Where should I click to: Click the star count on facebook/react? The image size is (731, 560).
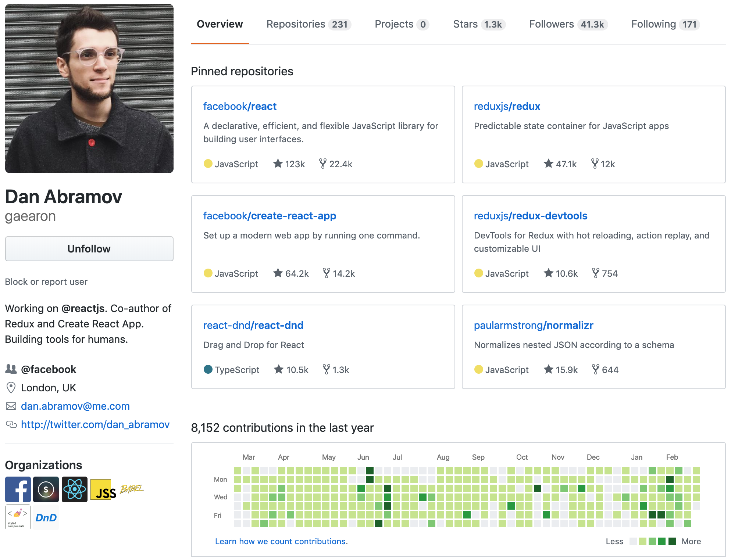tap(289, 164)
